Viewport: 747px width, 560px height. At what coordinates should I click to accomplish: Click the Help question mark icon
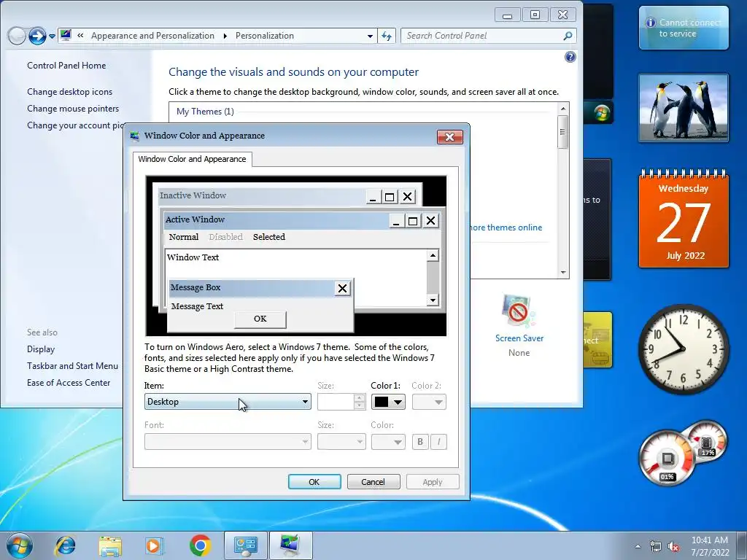[570, 57]
